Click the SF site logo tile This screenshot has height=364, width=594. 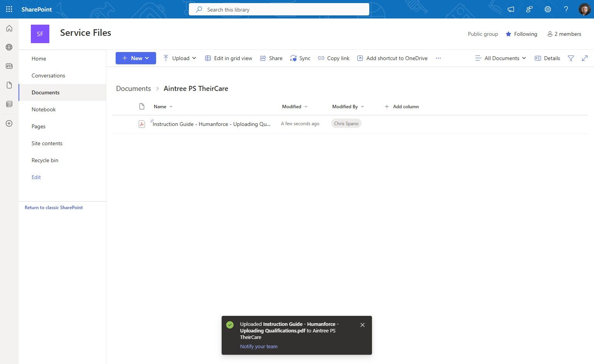[x=40, y=34]
